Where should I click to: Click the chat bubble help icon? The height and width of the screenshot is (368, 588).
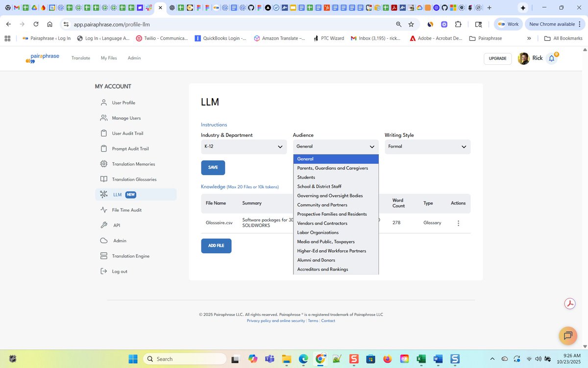(x=567, y=336)
